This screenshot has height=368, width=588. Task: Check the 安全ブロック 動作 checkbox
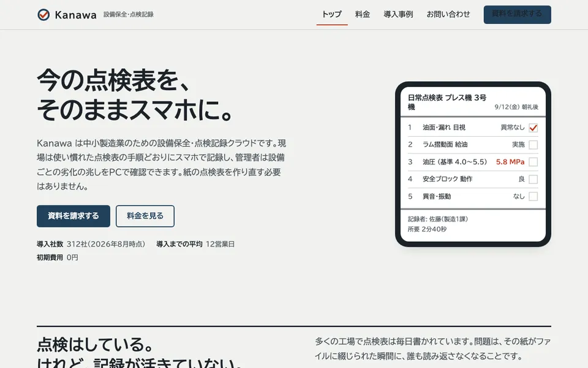coord(533,179)
